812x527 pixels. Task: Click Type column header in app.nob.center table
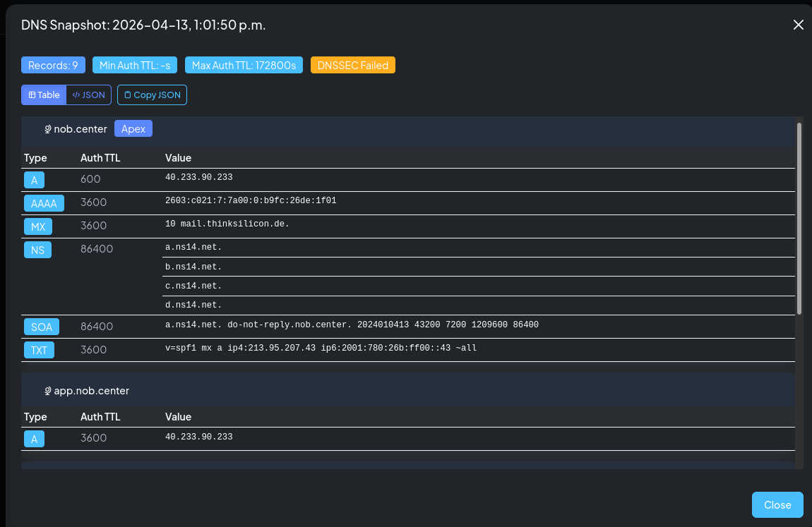point(35,417)
